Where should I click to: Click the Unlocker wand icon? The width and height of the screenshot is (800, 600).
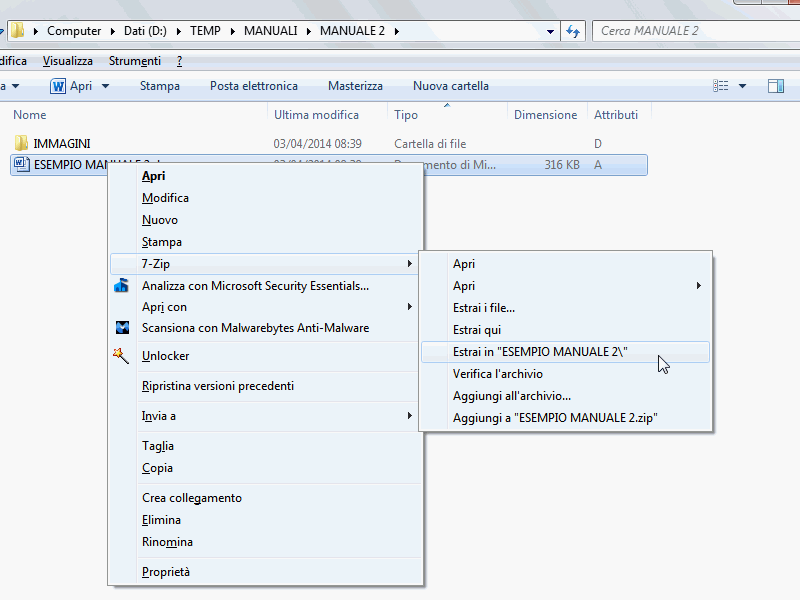coord(122,356)
